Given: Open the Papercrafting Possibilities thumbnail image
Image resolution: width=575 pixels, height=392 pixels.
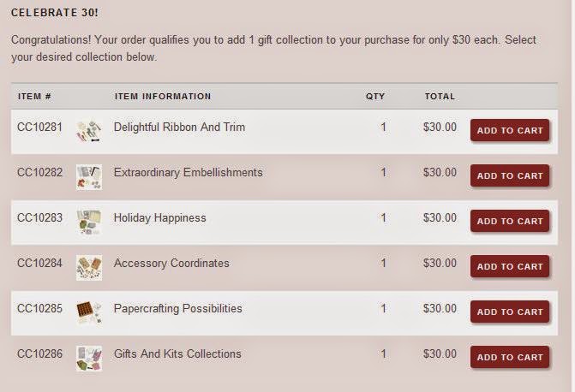Looking at the screenshot, I should [88, 312].
